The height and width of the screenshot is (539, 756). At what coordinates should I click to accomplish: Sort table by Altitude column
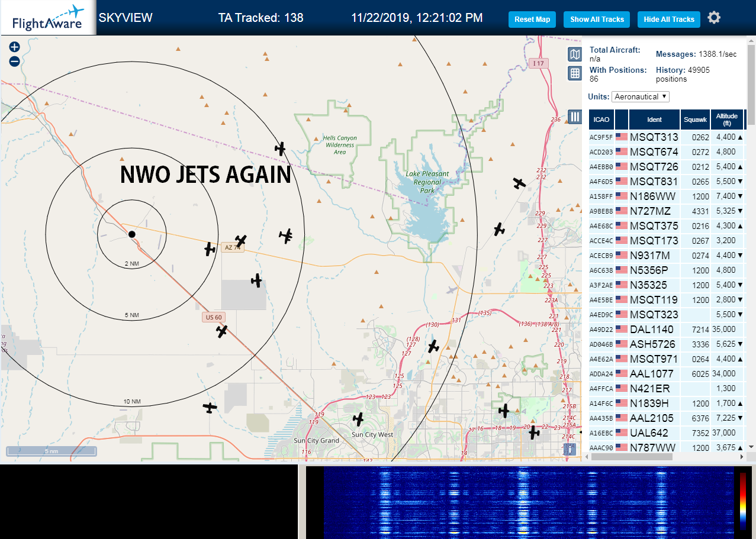726,120
